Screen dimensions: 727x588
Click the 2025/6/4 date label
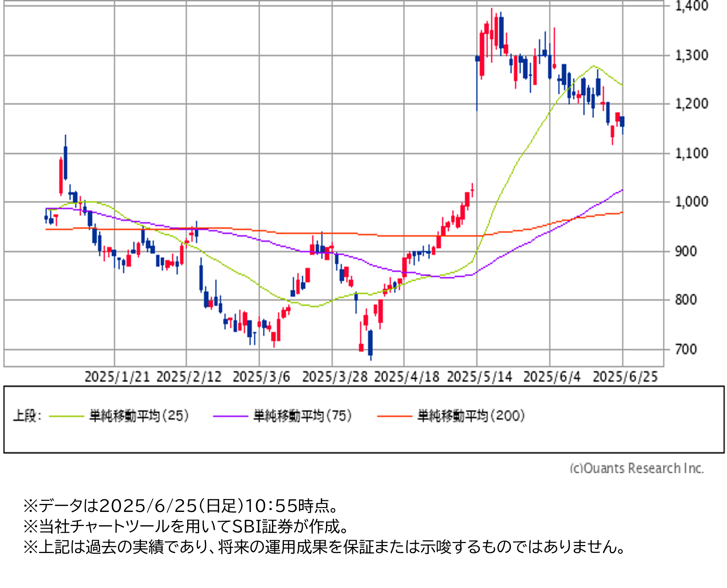552,377
